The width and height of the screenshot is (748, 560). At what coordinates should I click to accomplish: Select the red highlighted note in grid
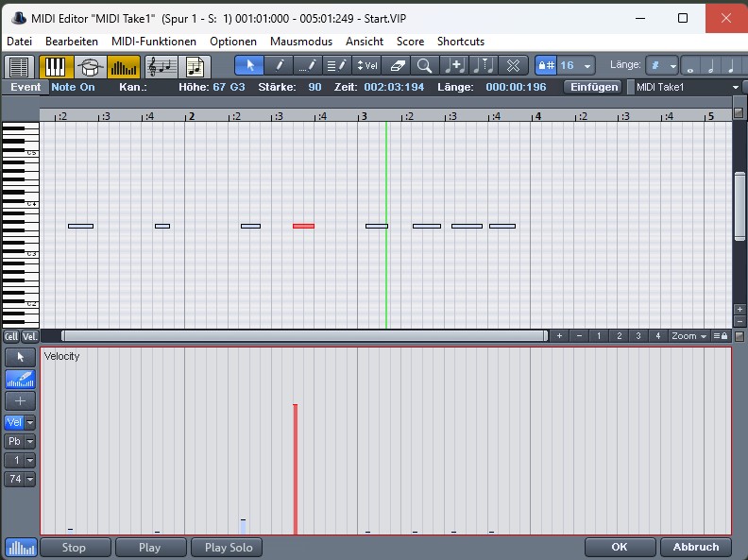pyautogui.click(x=303, y=226)
